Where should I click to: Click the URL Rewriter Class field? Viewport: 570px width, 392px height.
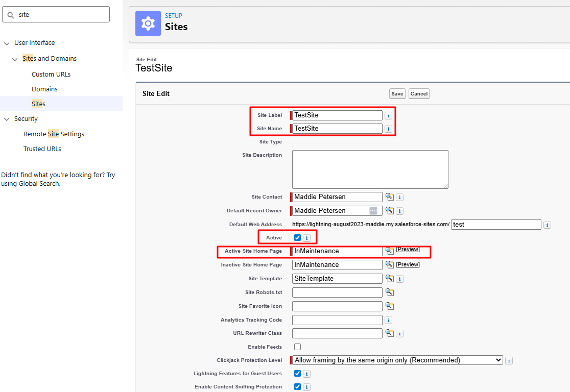337,333
